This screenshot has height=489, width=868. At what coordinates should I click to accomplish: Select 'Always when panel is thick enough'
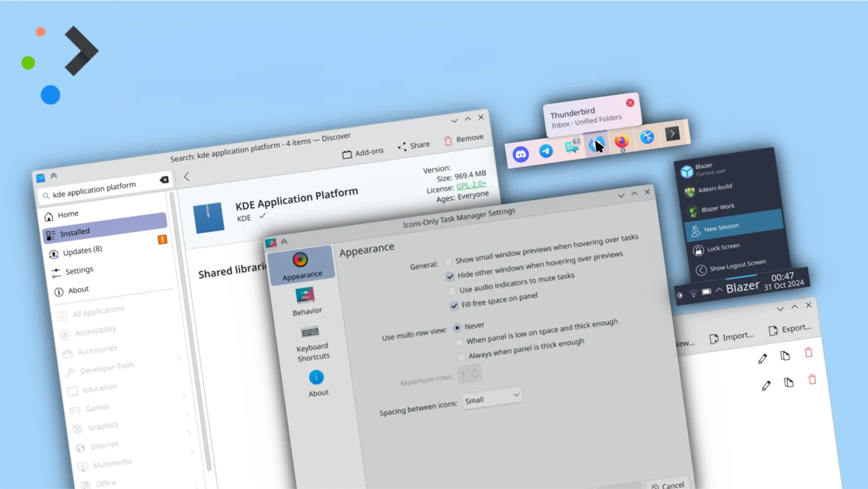461,356
